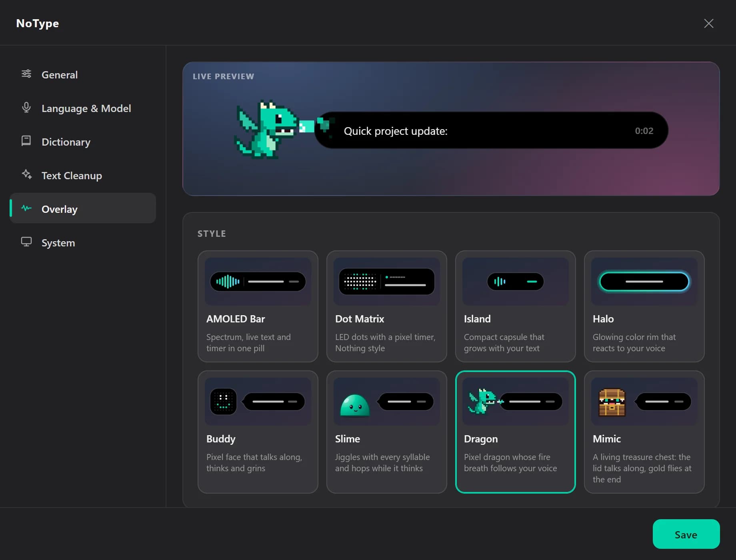Select the Dot Matrix style card
This screenshot has width=736, height=560.
click(387, 306)
